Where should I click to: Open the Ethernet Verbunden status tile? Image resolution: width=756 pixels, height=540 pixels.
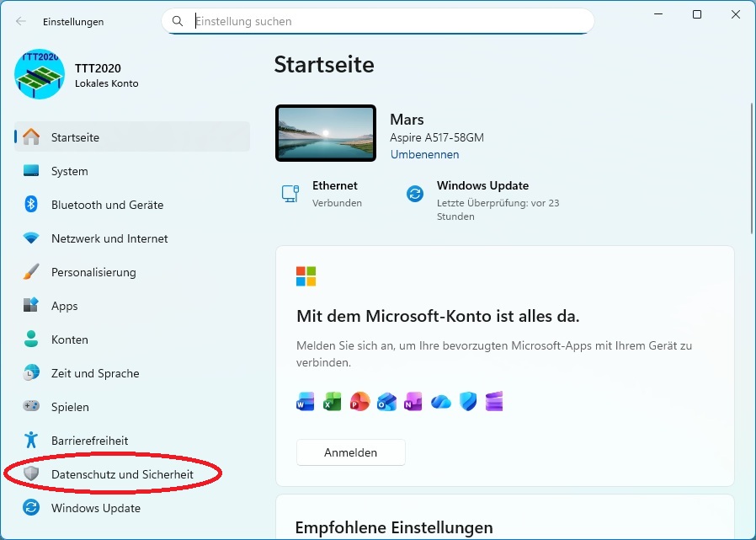(x=322, y=194)
